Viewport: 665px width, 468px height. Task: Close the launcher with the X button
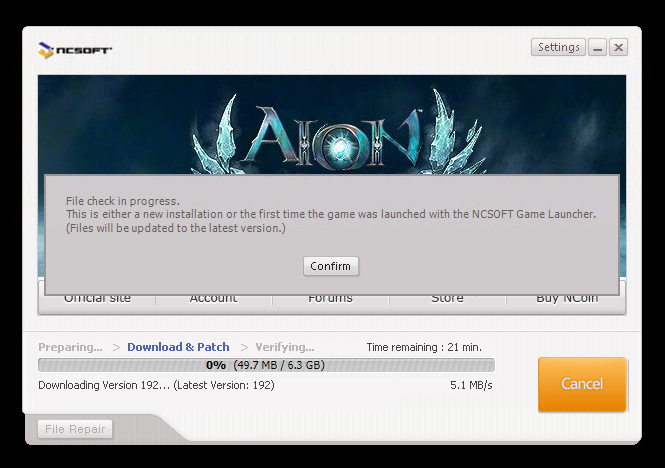pos(619,48)
